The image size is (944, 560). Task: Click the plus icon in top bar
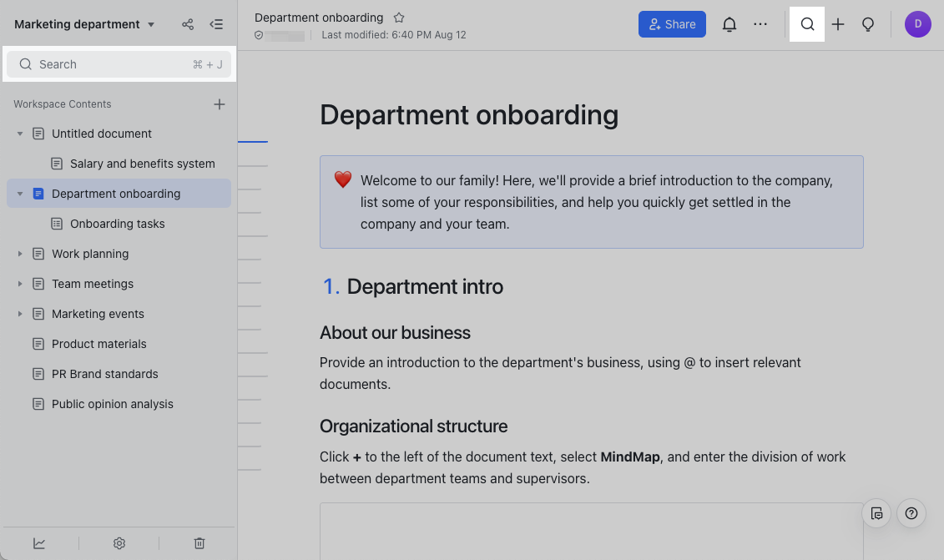(838, 24)
